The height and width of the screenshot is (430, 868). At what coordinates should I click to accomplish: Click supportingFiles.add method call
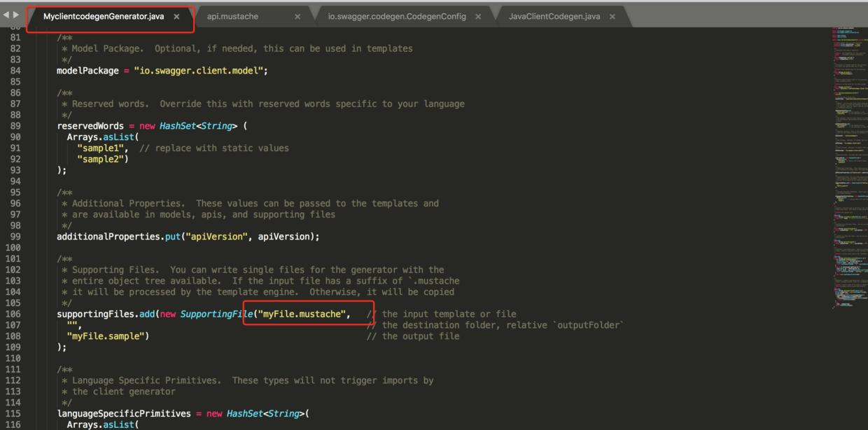pos(106,314)
